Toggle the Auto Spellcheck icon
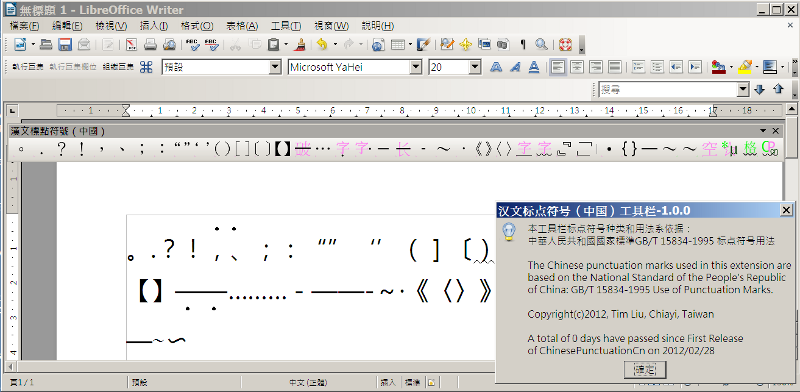This screenshot has height=392, width=800. click(x=212, y=45)
